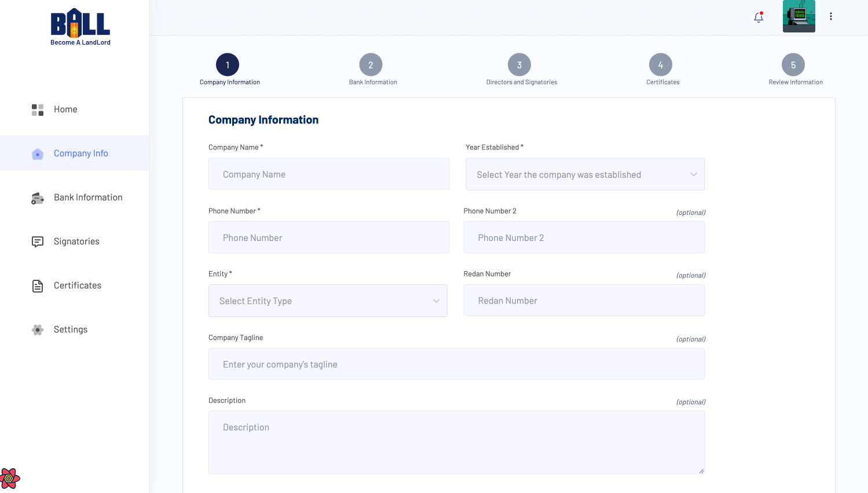
Task: Open the three-dot more options menu
Action: pyautogui.click(x=830, y=16)
